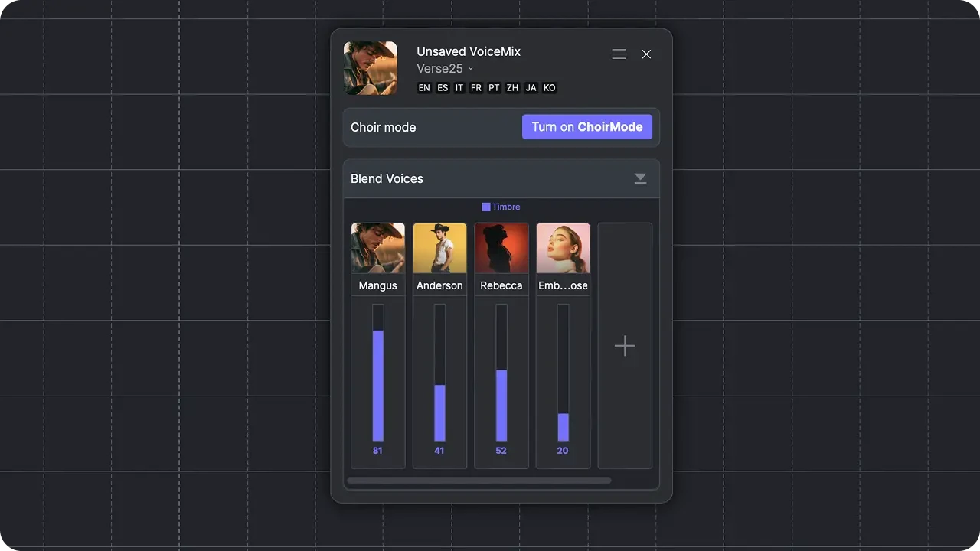Click the KO language tag
Image resolution: width=980 pixels, height=551 pixels.
point(549,88)
